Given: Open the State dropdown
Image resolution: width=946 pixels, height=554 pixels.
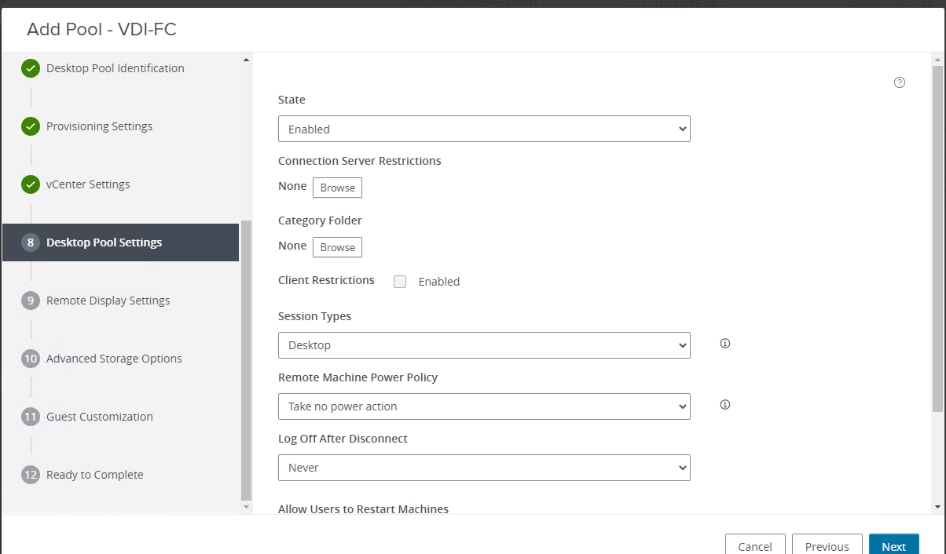Looking at the screenshot, I should [x=484, y=129].
